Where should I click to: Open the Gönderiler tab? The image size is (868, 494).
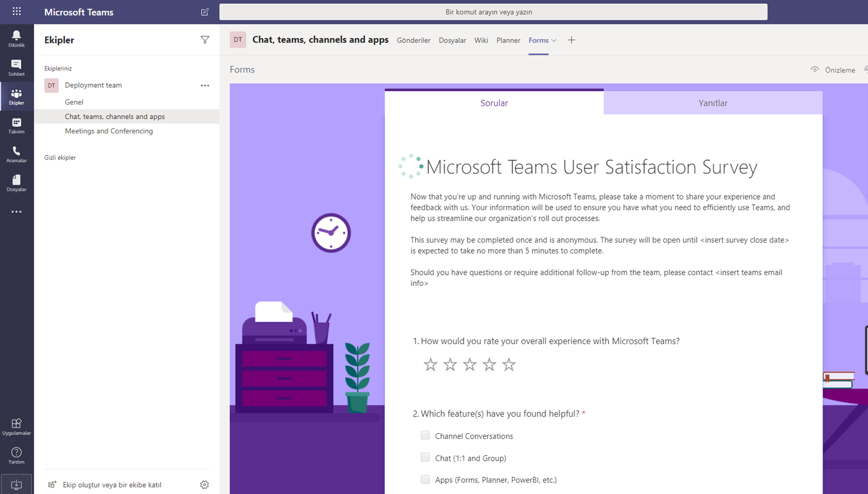pyautogui.click(x=413, y=41)
